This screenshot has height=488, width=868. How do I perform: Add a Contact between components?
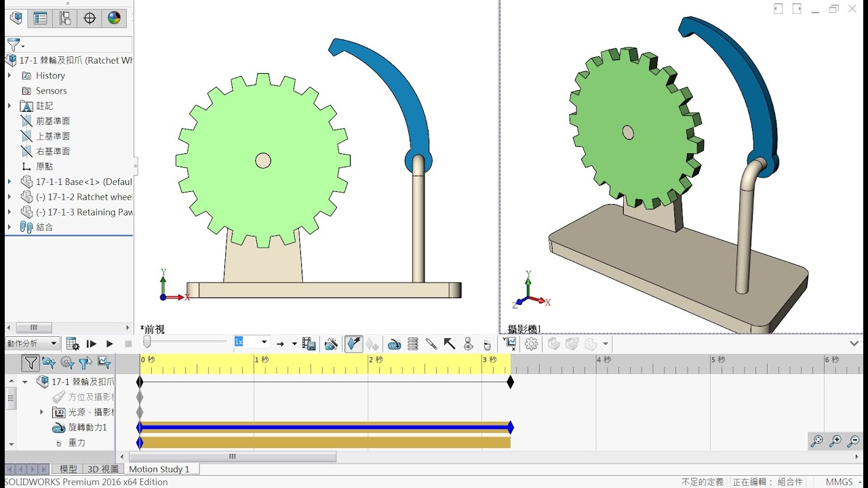click(468, 344)
